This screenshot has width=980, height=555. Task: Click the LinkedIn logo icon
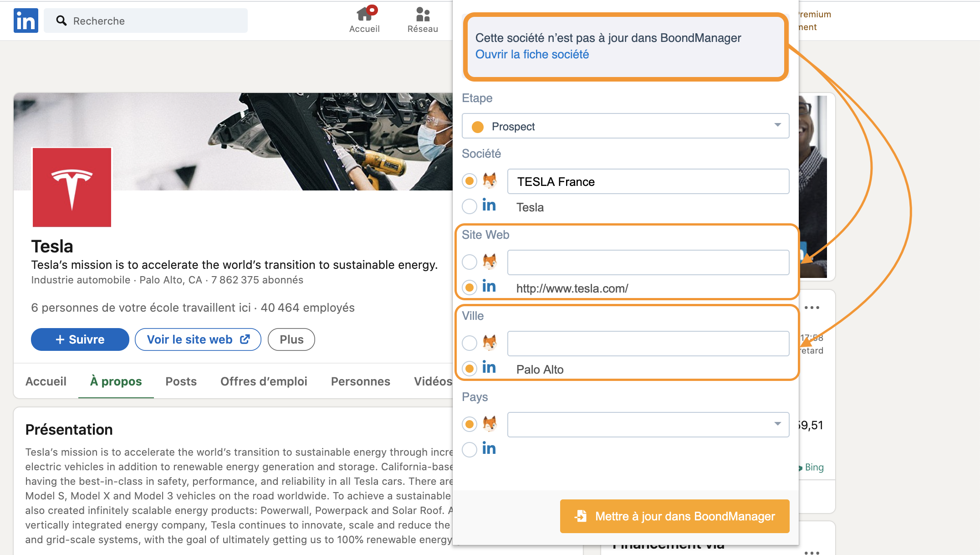point(26,21)
